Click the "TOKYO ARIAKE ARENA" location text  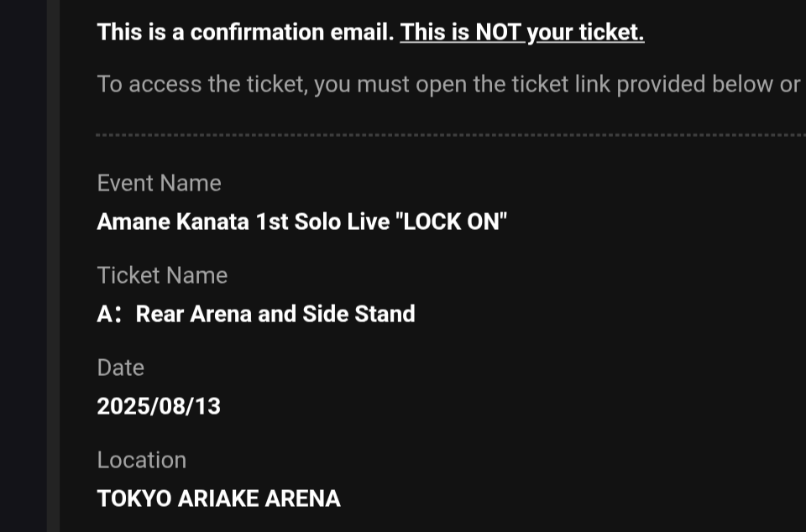(x=218, y=498)
